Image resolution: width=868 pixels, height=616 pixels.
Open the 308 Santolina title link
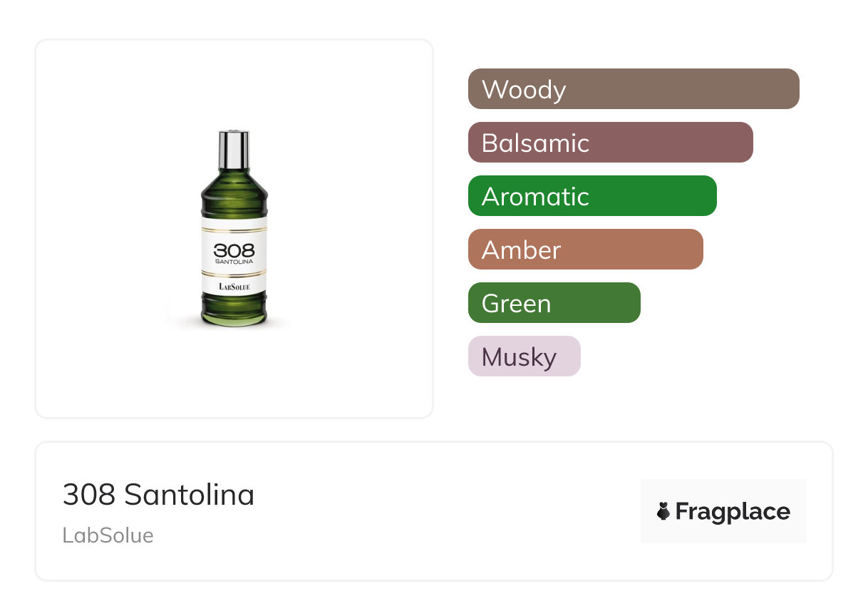[x=158, y=495]
